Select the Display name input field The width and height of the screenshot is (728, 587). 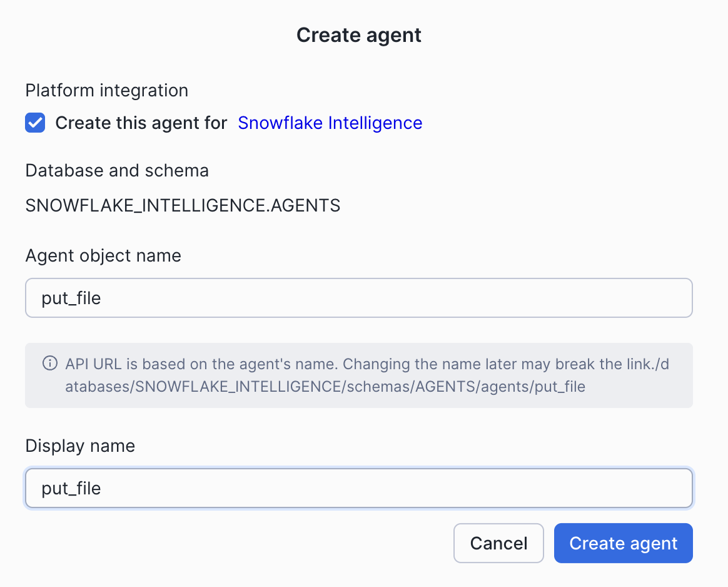pyautogui.click(x=358, y=488)
